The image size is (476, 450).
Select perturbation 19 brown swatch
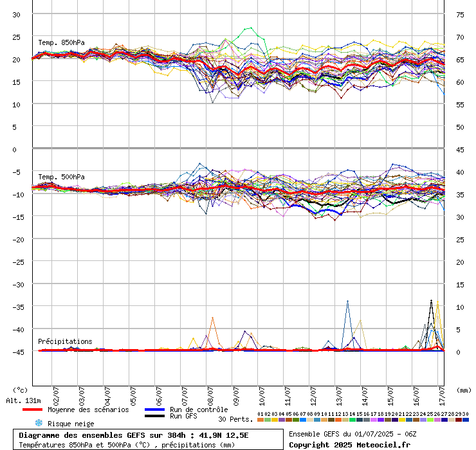(388, 420)
